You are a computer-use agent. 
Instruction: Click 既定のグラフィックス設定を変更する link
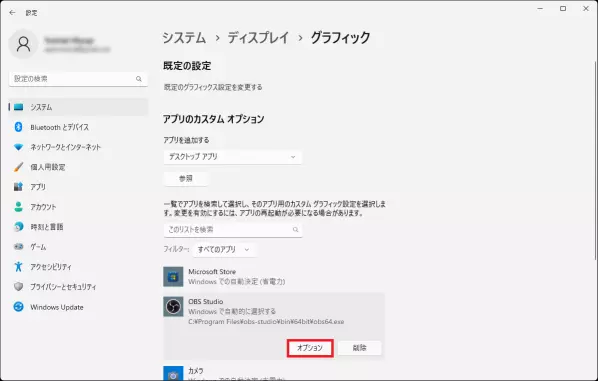click(213, 87)
